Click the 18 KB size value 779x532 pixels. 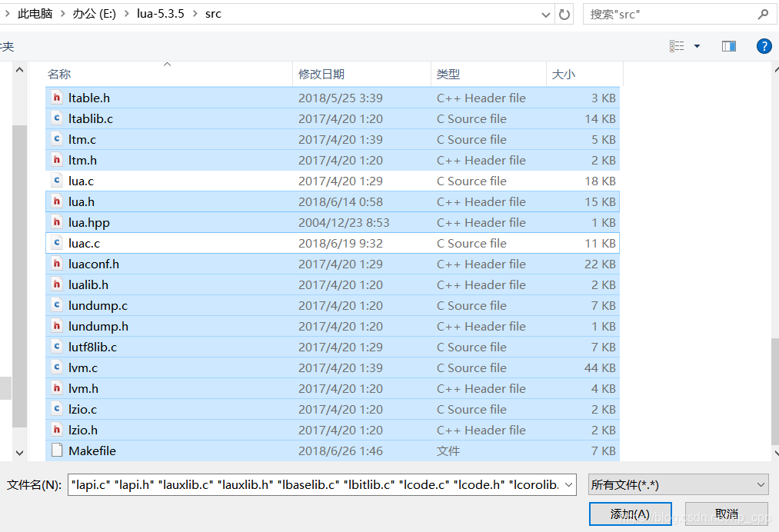[600, 181]
